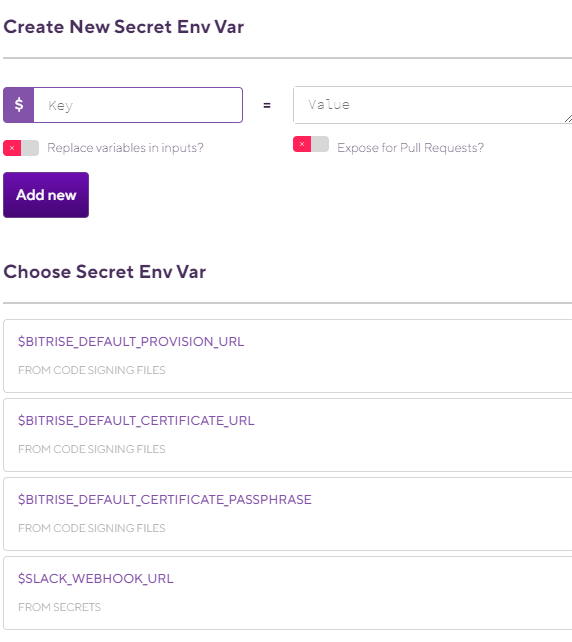Pick $BITRISE_DEFAULT_CERTIFICATE_PASSPHRASE entry

click(287, 514)
